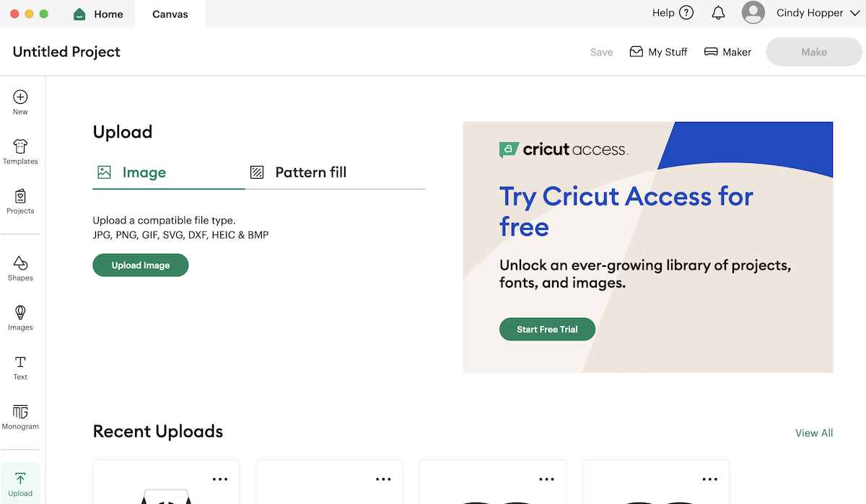Open My Stuff
The width and height of the screenshot is (866, 504).
point(658,52)
